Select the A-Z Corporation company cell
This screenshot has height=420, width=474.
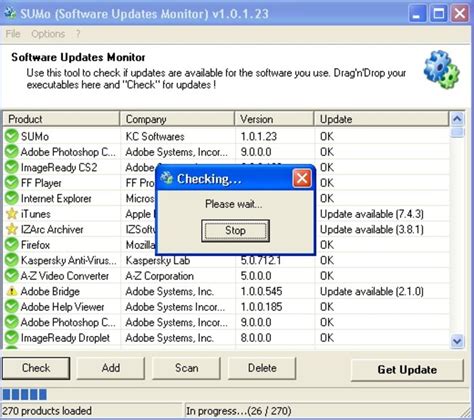[x=160, y=276]
